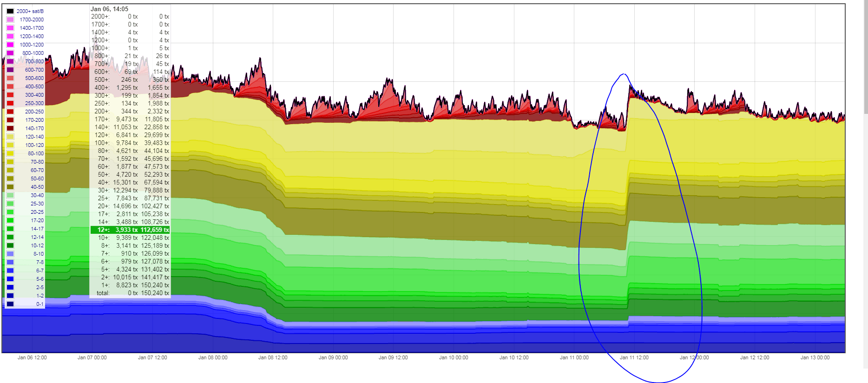The width and height of the screenshot is (868, 383).
Task: Click the 50-60 olive legend swatch
Action: (x=10, y=178)
